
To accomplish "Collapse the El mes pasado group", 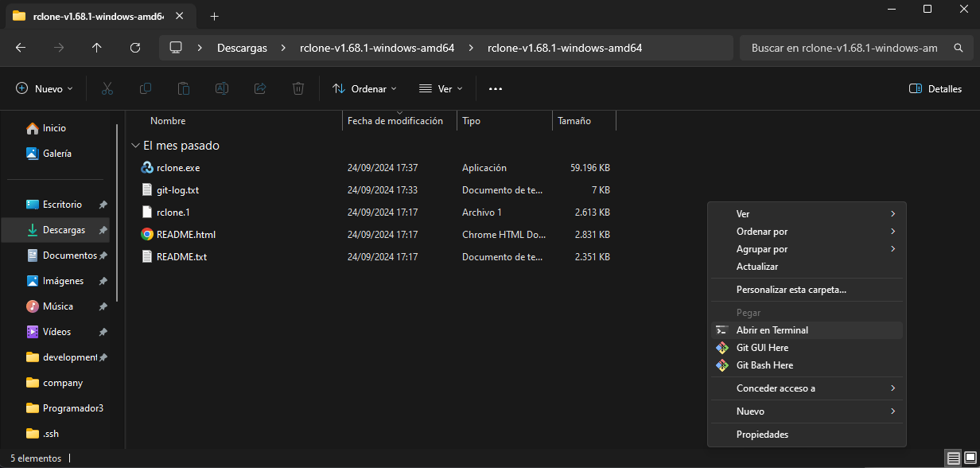I will (135, 146).
